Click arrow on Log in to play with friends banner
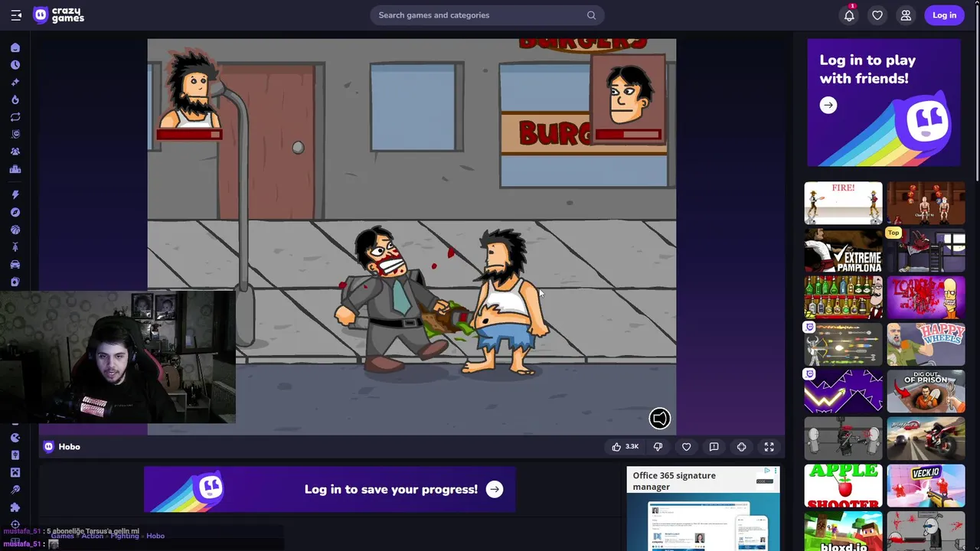The image size is (980, 551). tap(828, 106)
